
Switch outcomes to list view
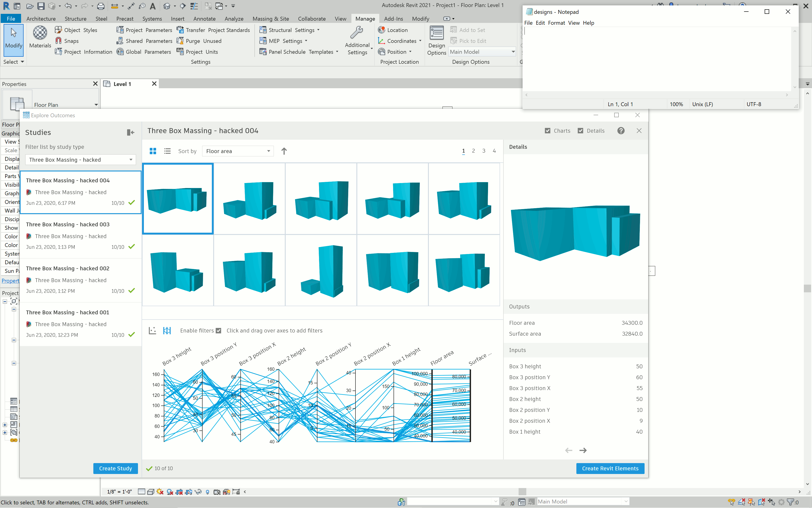pos(167,151)
